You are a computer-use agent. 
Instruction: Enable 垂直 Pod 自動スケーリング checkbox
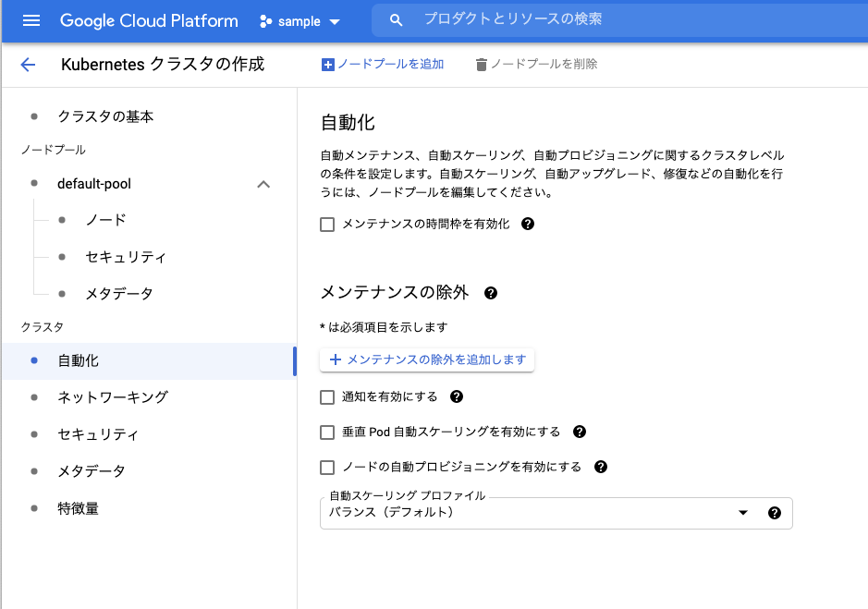[x=327, y=432]
